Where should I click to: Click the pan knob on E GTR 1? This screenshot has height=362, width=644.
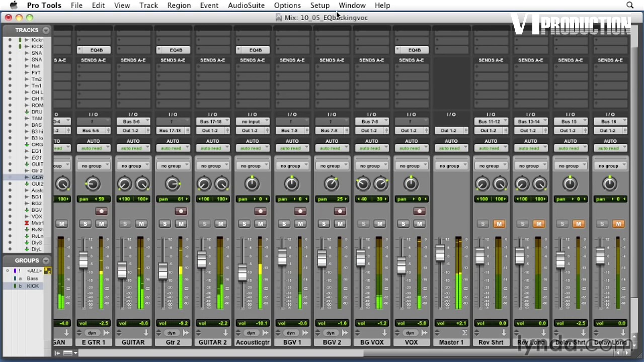(93, 184)
